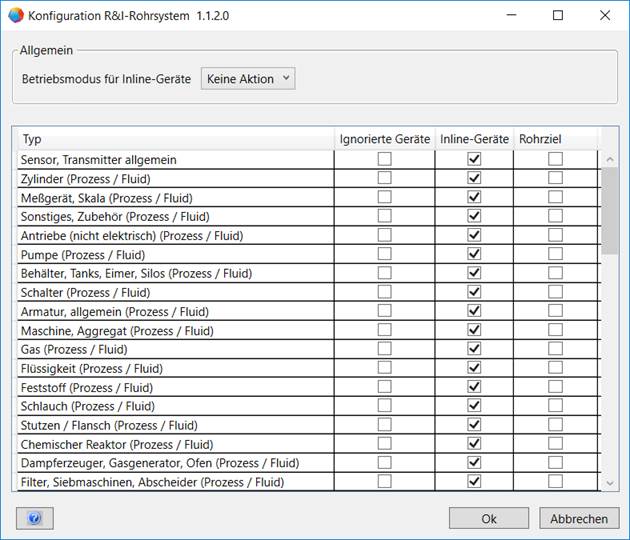The image size is (630, 540).
Task: Minimize the Konfiguration R&I-Rohrsystem window
Action: pyautogui.click(x=511, y=15)
